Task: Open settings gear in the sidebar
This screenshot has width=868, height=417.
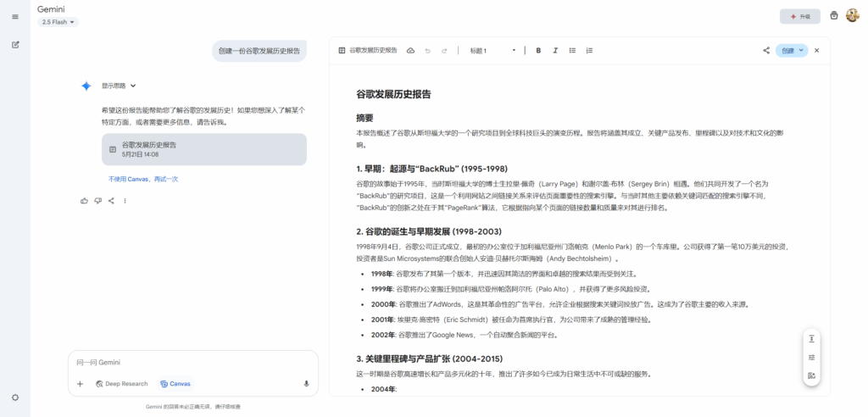Action: (x=15, y=397)
